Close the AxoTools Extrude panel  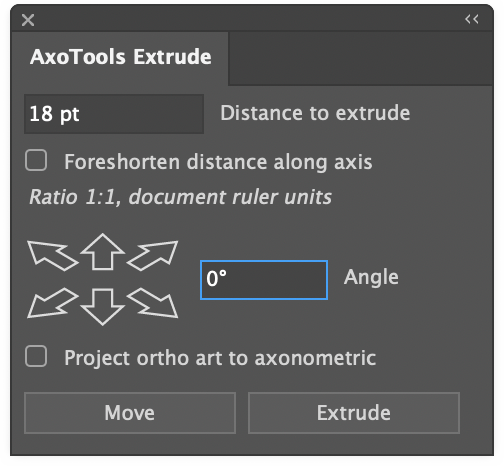click(x=28, y=20)
